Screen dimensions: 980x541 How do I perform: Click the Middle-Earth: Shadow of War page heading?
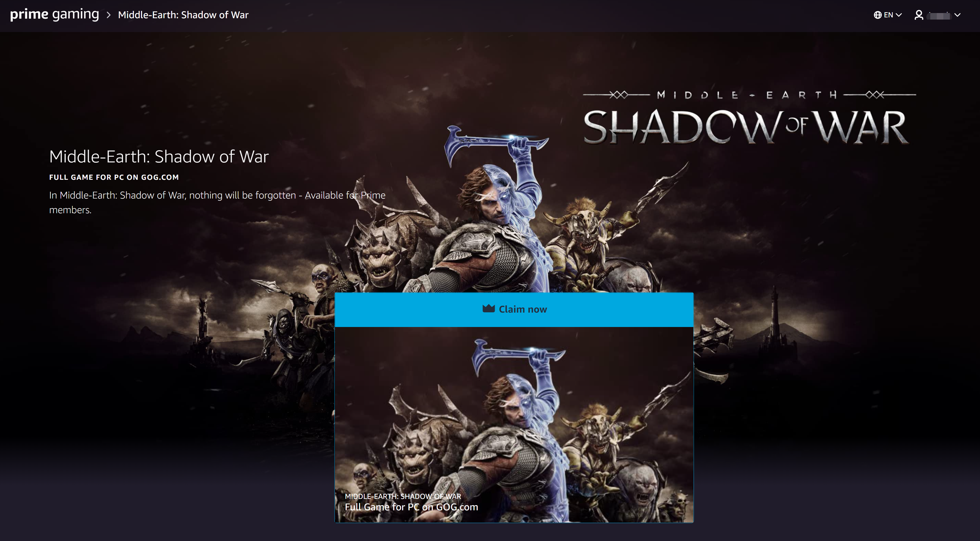click(x=159, y=157)
